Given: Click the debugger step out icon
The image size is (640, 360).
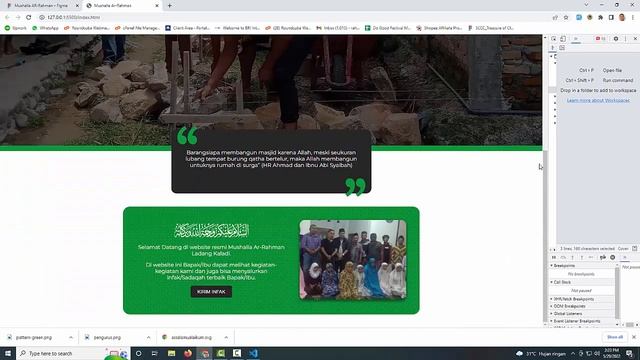Looking at the screenshot, I should click(x=582, y=258).
